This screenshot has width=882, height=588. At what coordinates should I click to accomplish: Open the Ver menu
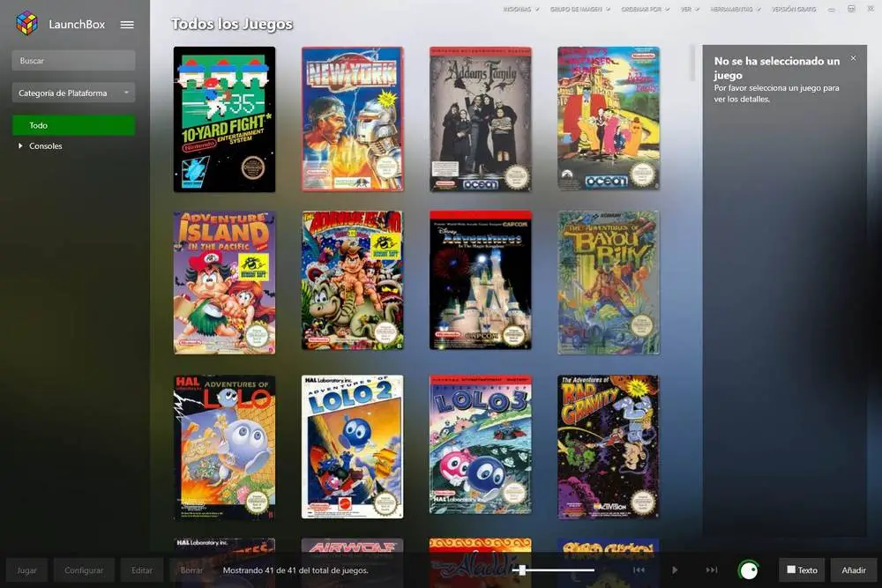pos(690,9)
